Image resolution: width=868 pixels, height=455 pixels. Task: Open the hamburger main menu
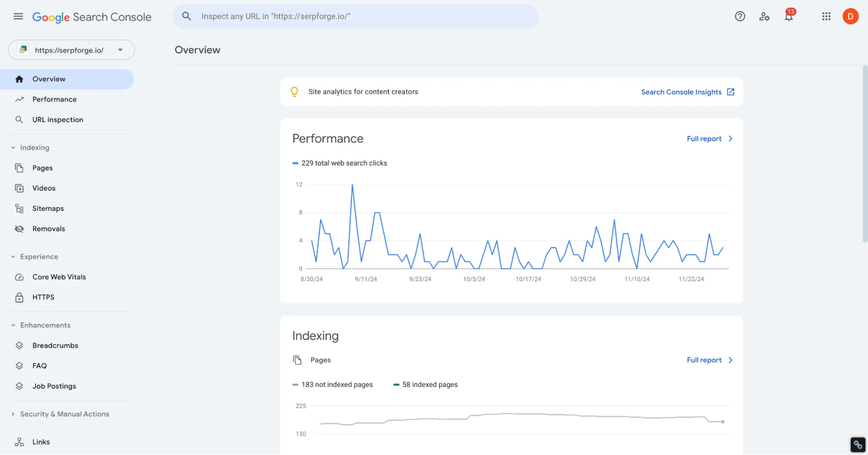(18, 16)
